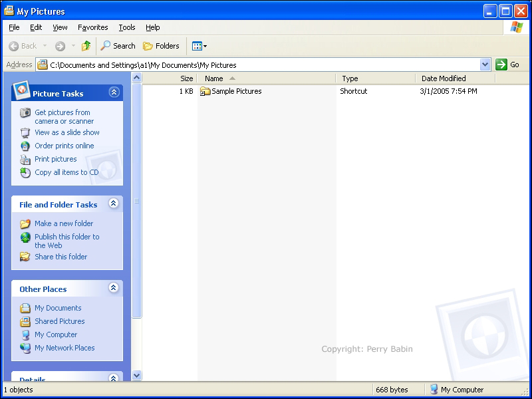Open the Help menu
Screen dimensions: 532x399
[x=153, y=27]
